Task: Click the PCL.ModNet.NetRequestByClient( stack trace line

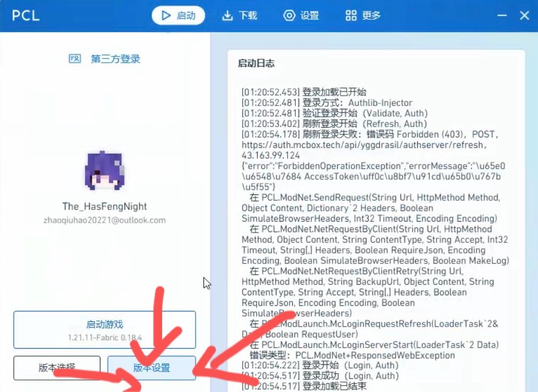Action: [x=375, y=245]
